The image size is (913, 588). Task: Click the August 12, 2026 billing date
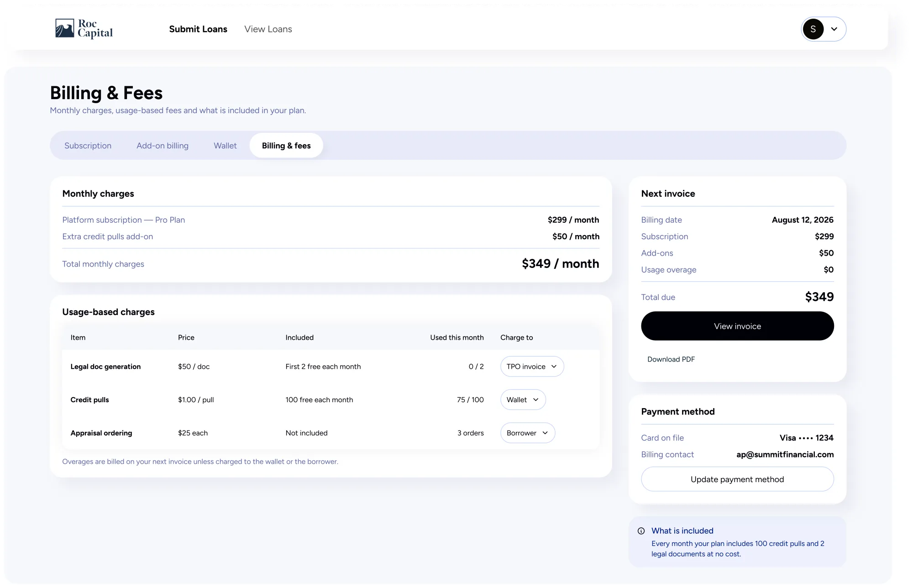click(x=803, y=220)
